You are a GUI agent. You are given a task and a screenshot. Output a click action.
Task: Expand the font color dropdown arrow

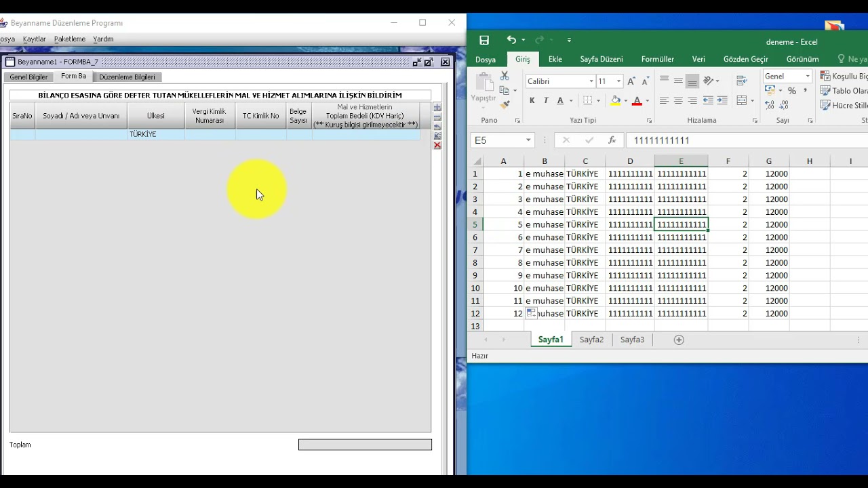647,101
